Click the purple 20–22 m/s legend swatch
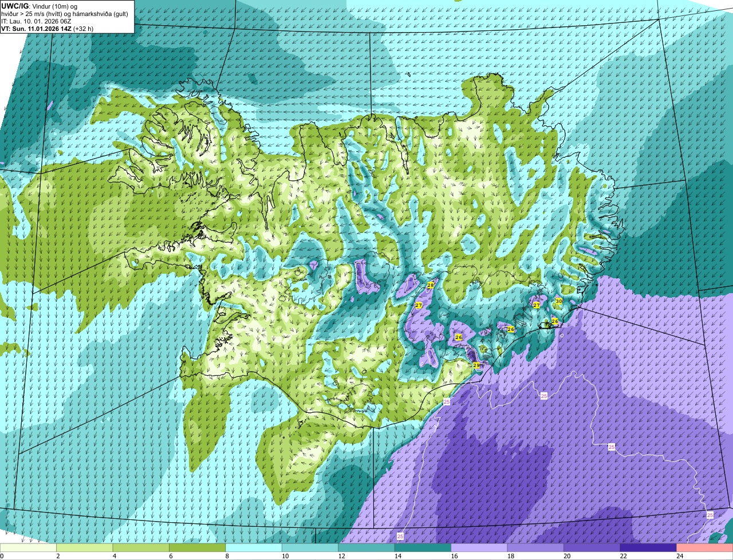The image size is (733, 560). [592, 548]
